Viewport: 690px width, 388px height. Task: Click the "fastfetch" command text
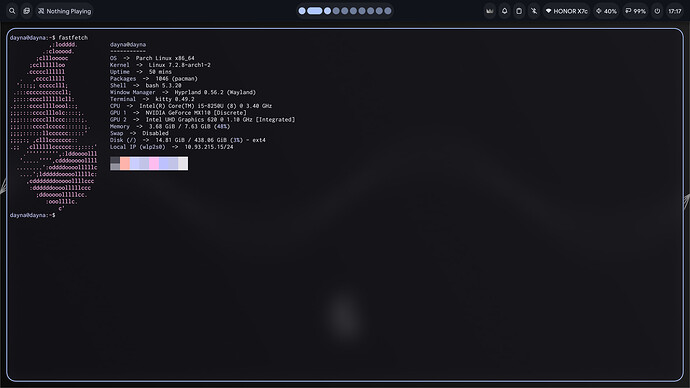pyautogui.click(x=73, y=38)
